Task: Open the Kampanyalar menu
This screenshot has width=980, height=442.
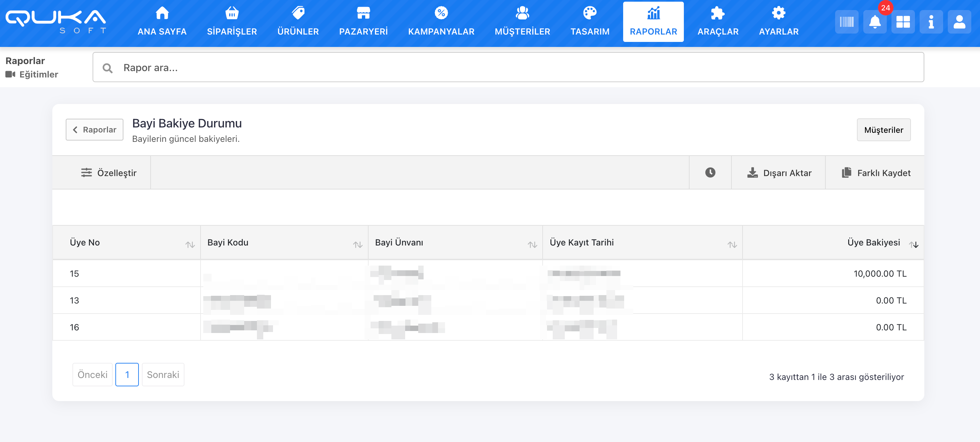Action: click(x=441, y=22)
